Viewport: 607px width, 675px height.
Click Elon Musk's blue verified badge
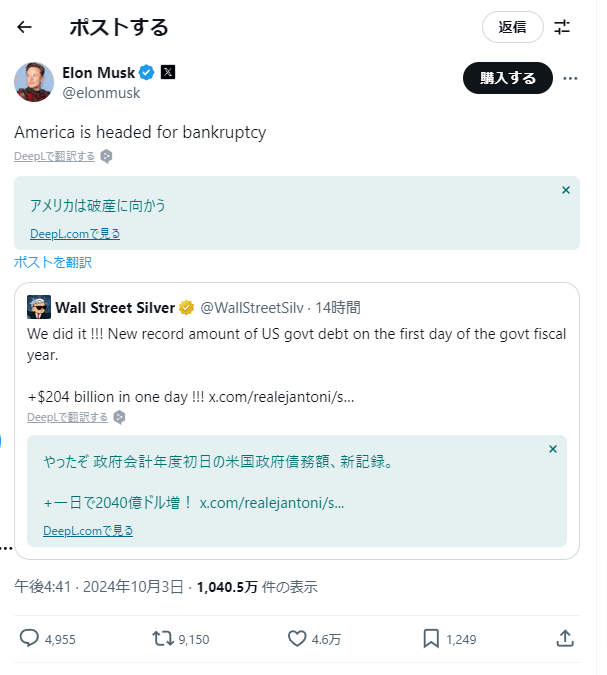click(146, 72)
